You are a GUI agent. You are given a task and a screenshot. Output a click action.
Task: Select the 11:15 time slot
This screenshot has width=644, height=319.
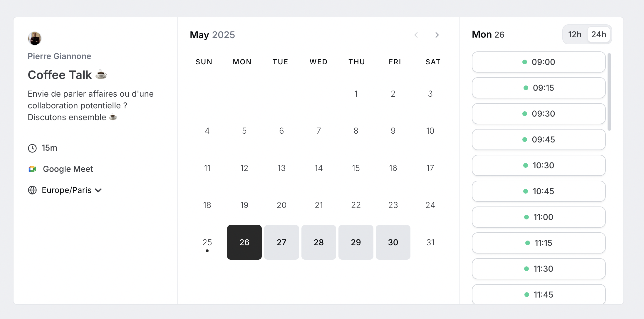[x=539, y=243]
